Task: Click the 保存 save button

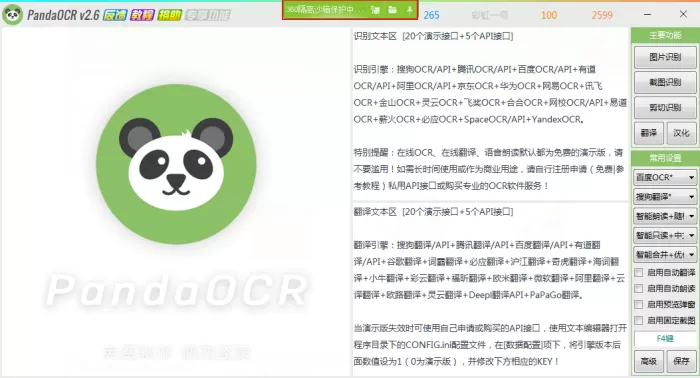Action: point(681,361)
